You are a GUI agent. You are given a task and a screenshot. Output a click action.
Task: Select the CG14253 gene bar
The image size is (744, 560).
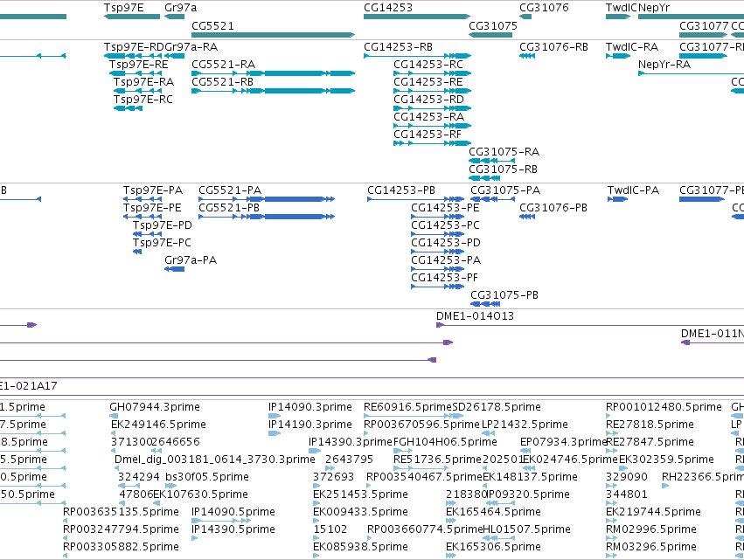click(x=417, y=17)
